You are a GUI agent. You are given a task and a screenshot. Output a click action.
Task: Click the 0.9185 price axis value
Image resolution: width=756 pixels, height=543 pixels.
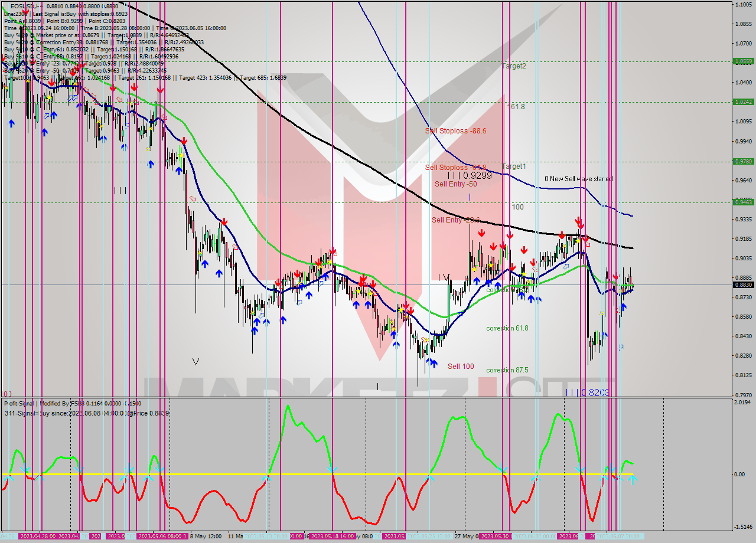click(x=743, y=238)
